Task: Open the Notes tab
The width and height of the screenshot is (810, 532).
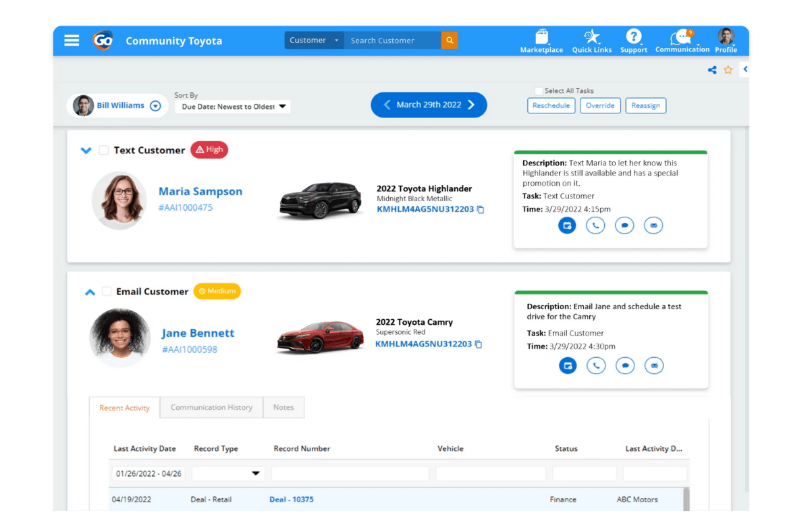Action: [x=283, y=408]
